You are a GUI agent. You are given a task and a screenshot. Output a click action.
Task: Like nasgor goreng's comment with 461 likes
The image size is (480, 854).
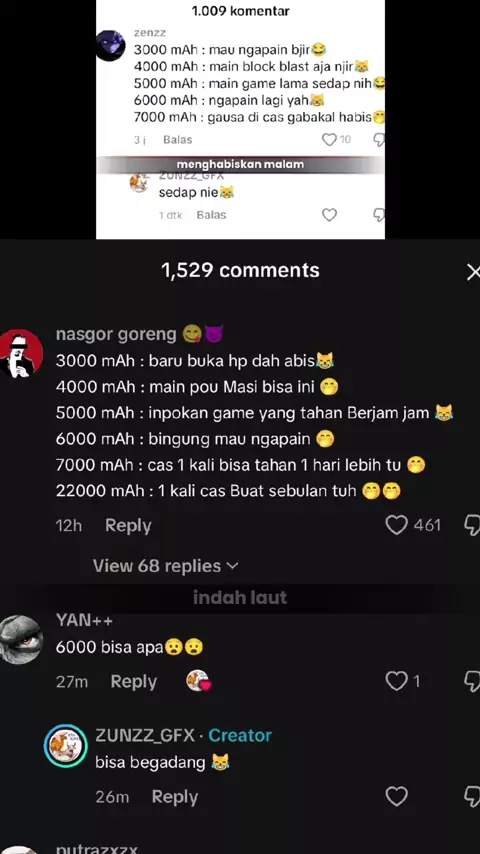point(396,525)
